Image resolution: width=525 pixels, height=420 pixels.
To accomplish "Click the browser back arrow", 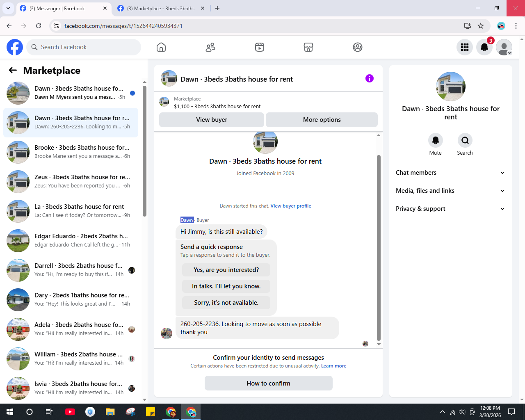I will point(9,26).
